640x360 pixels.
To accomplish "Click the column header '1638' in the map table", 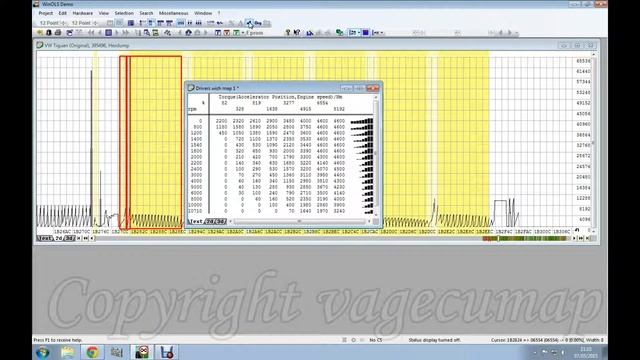I will point(272,109).
